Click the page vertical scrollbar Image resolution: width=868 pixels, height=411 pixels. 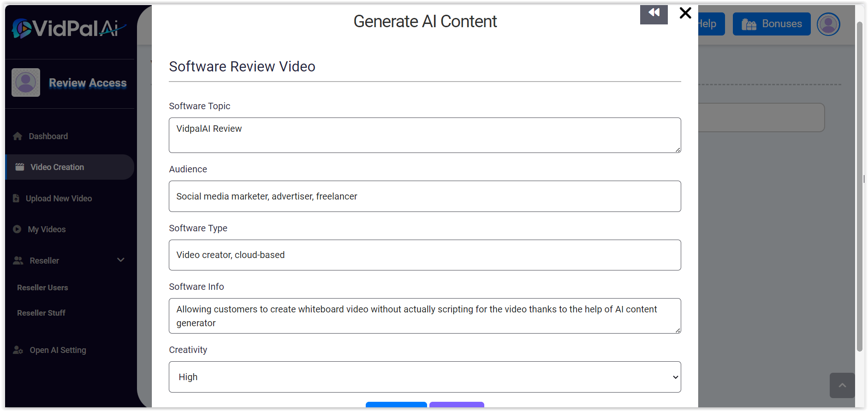pyautogui.click(x=860, y=187)
